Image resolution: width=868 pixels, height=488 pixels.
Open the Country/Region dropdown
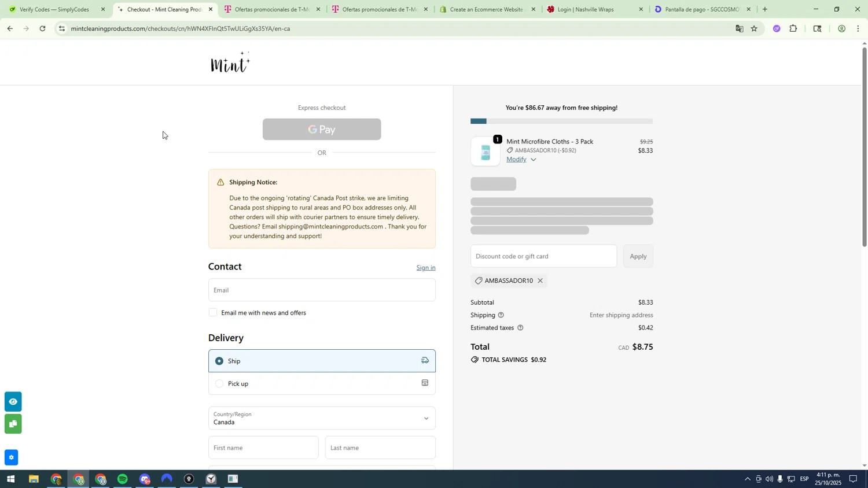tap(322, 418)
